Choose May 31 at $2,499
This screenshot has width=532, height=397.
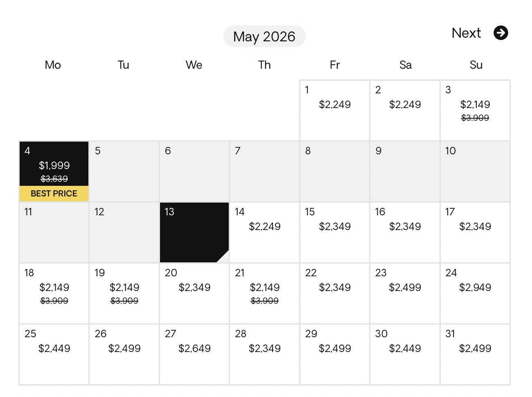pos(475,354)
